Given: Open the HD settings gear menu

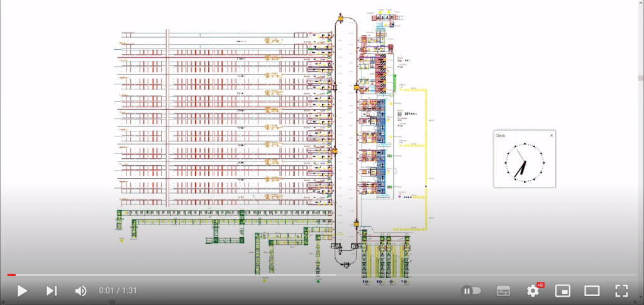Looking at the screenshot, I should [x=534, y=291].
